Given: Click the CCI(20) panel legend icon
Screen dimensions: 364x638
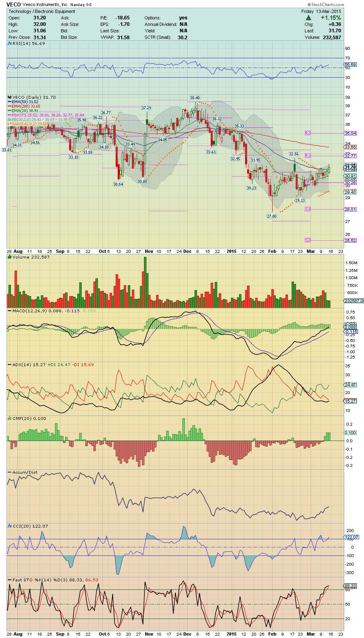Looking at the screenshot, I should pyautogui.click(x=10, y=526).
